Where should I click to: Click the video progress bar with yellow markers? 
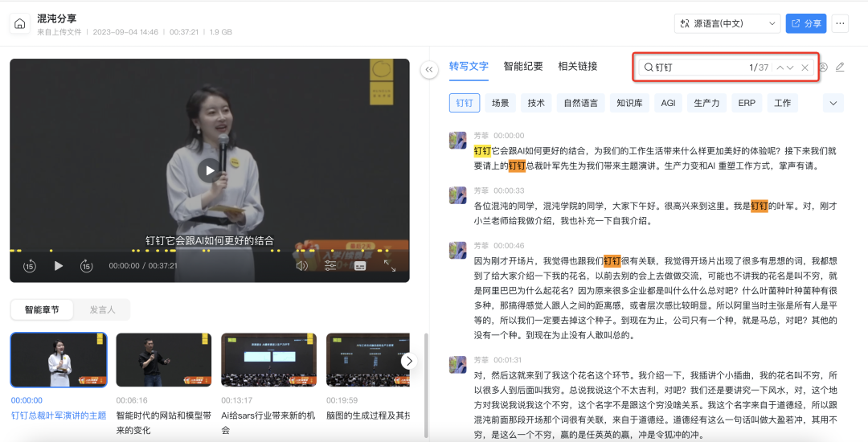click(x=209, y=251)
